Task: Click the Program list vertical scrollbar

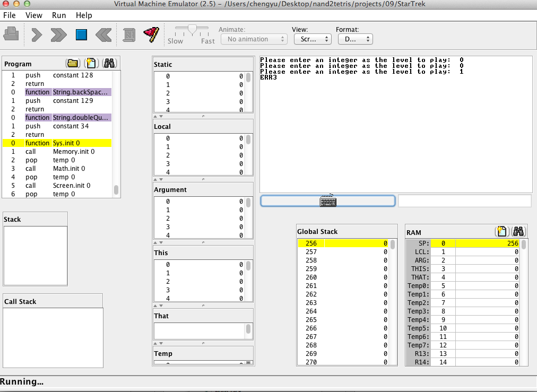Action: (x=116, y=189)
